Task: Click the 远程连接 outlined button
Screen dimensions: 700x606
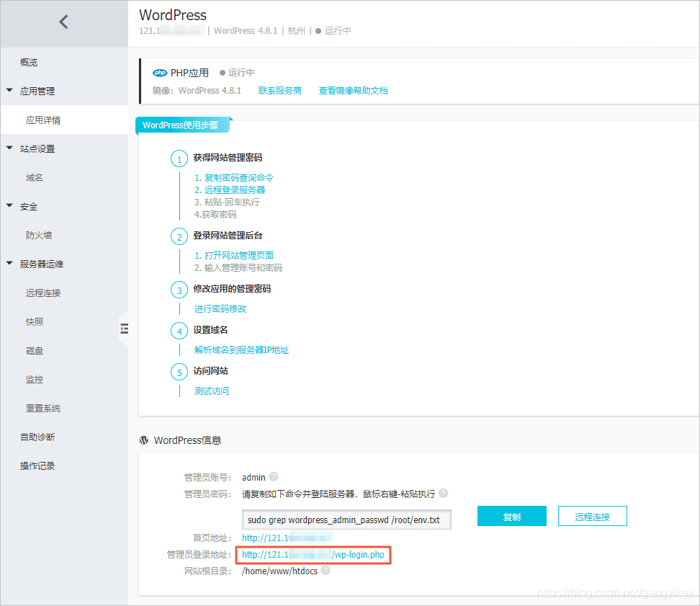Action: (593, 516)
